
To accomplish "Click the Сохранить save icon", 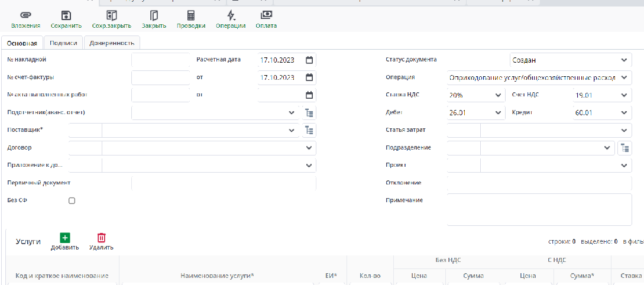I will pyautogui.click(x=66, y=15).
